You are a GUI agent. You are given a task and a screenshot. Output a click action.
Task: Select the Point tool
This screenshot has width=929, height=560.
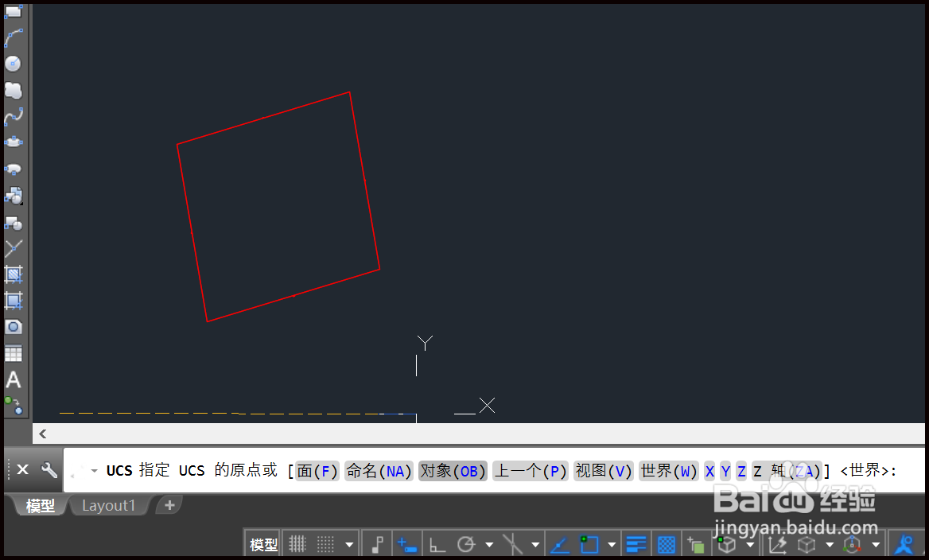click(x=13, y=248)
